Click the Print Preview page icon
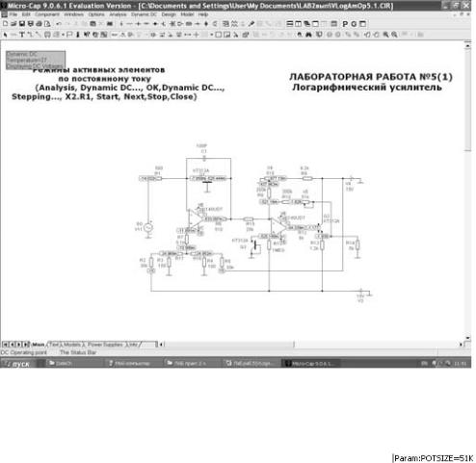 point(47,24)
